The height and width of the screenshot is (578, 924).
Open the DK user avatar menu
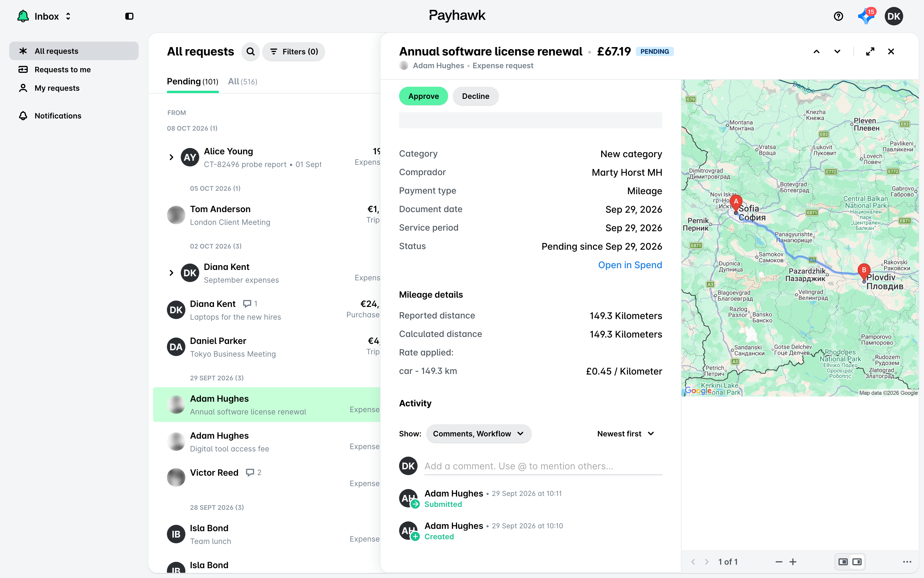[x=893, y=16]
